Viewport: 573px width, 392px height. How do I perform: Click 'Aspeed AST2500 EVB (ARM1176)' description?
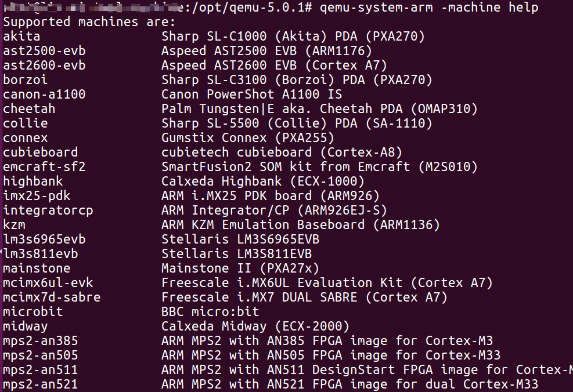[x=267, y=50]
